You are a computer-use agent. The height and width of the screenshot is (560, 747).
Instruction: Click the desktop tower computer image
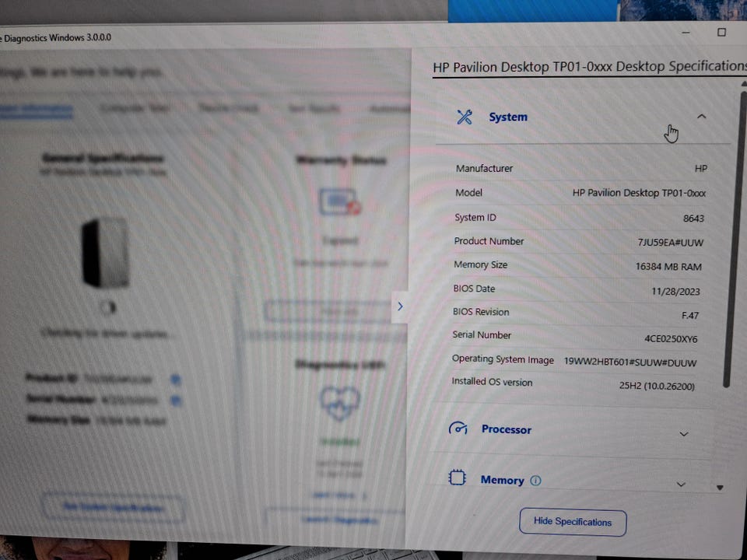(105, 253)
